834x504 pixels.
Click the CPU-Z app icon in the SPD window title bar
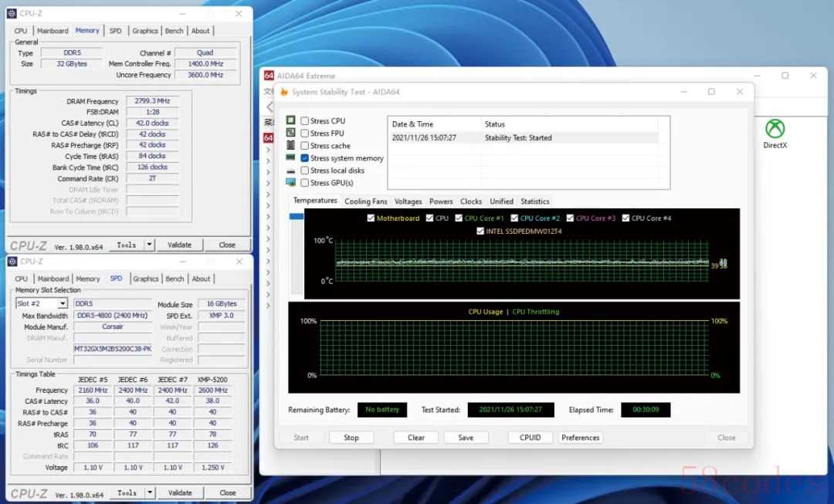pos(12,262)
